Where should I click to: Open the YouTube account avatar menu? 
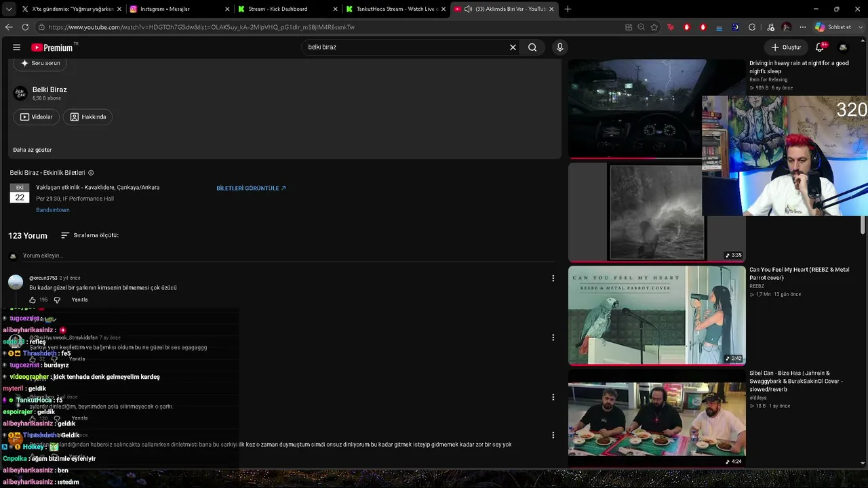pyautogui.click(x=843, y=47)
